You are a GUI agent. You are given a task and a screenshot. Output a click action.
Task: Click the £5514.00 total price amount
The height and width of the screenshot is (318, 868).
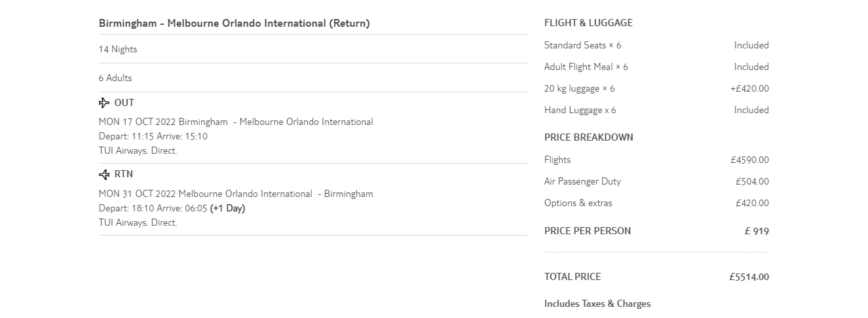[x=749, y=277]
